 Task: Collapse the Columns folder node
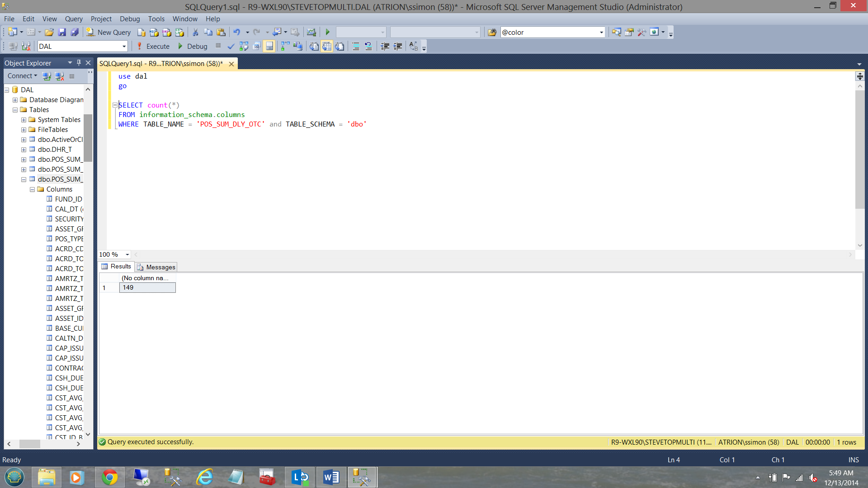(32, 189)
